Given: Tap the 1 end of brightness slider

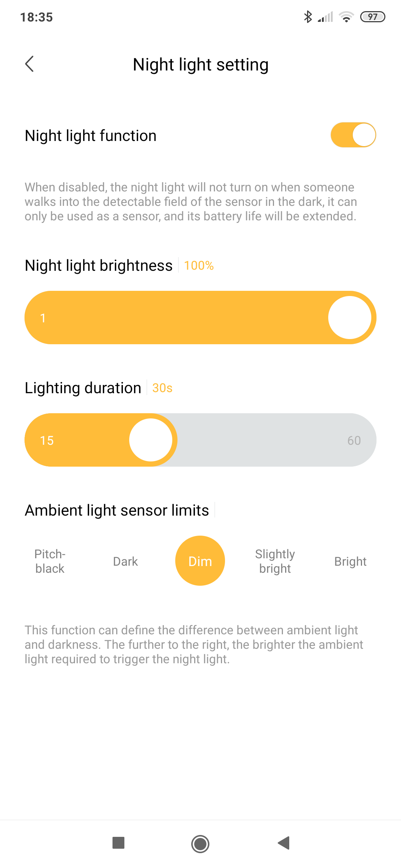Looking at the screenshot, I should pyautogui.click(x=43, y=318).
